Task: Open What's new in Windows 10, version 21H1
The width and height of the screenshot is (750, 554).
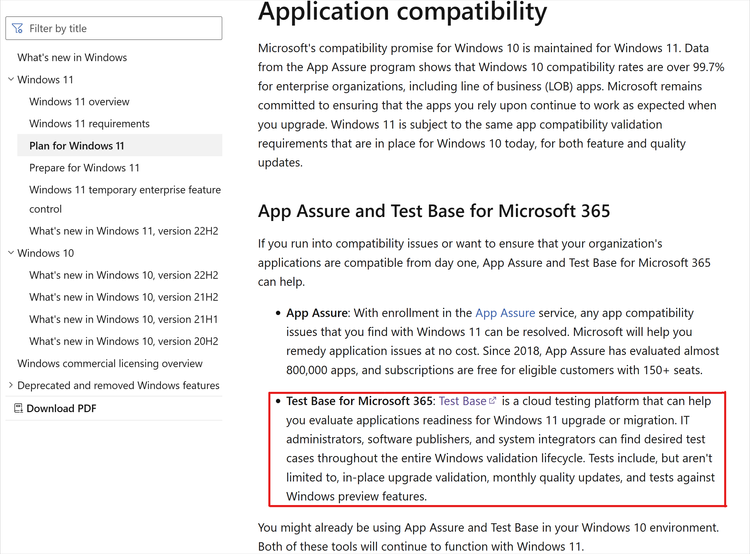Action: (123, 319)
